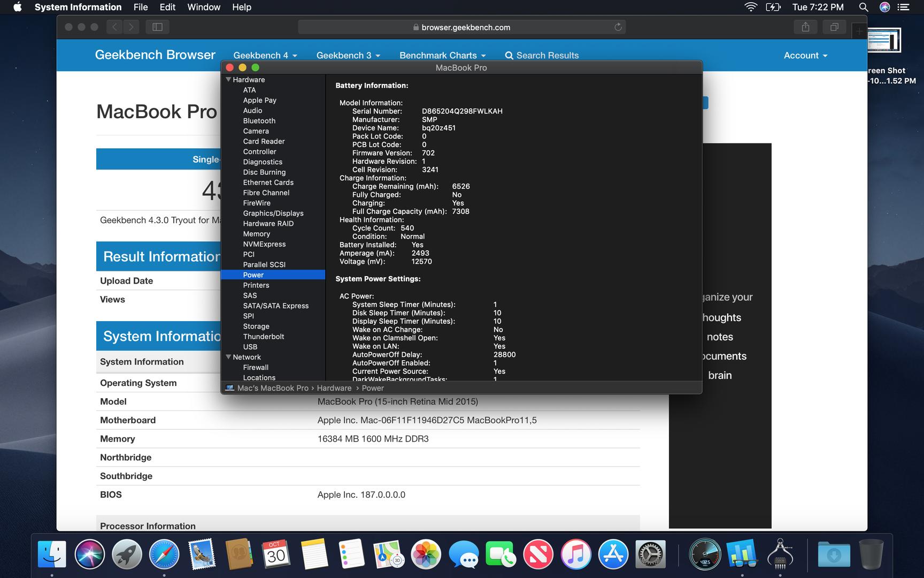Image resolution: width=924 pixels, height=578 pixels.
Task: Open FaceTime icon in Dock
Action: click(x=501, y=554)
